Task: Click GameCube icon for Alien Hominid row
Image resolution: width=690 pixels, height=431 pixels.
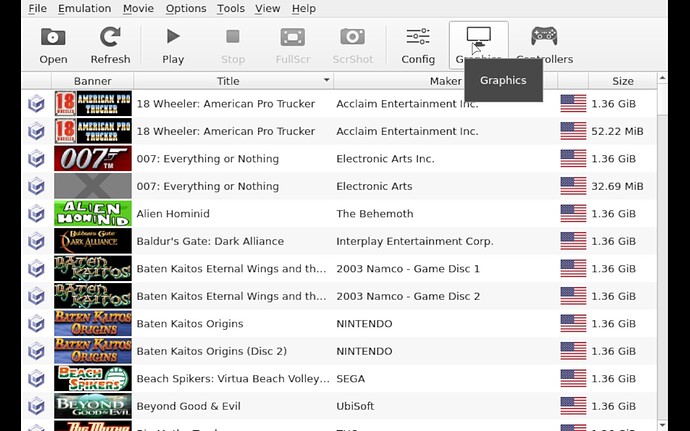Action: (x=37, y=214)
